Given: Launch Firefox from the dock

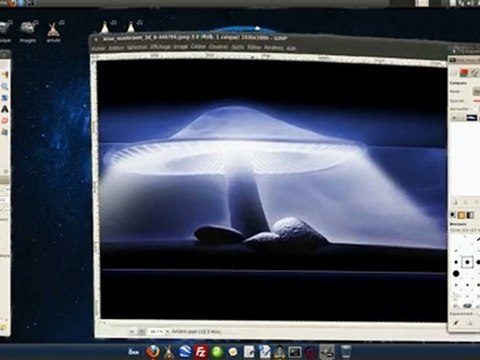Looking at the screenshot, I should click(x=152, y=351).
